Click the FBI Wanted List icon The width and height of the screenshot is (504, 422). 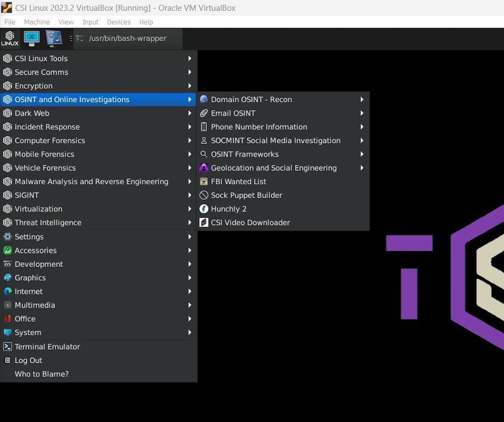(x=204, y=182)
